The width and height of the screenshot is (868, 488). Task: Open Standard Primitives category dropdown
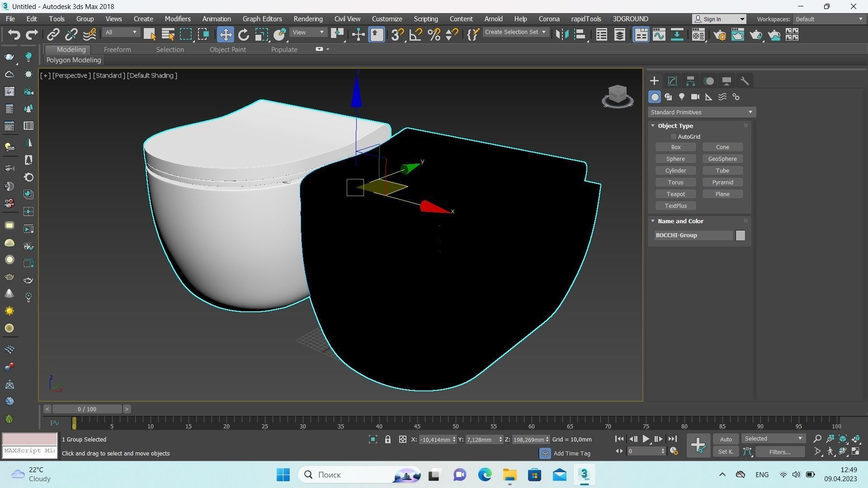701,112
